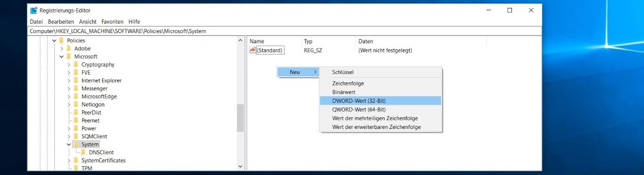Expand the Messenger key
Image resolution: width=644 pixels, height=175 pixels.
pos(69,88)
